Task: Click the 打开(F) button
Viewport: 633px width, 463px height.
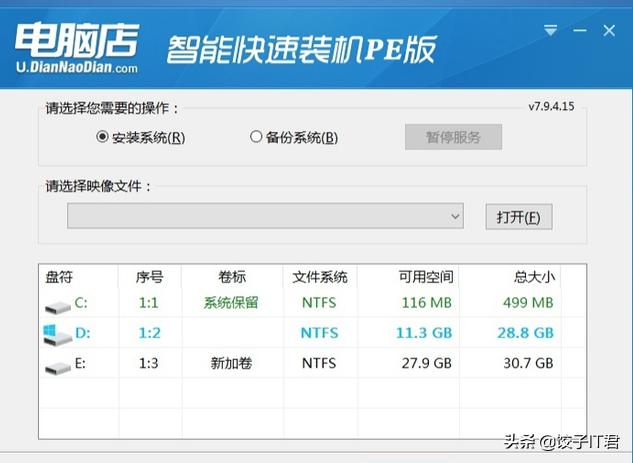Action: [x=519, y=217]
